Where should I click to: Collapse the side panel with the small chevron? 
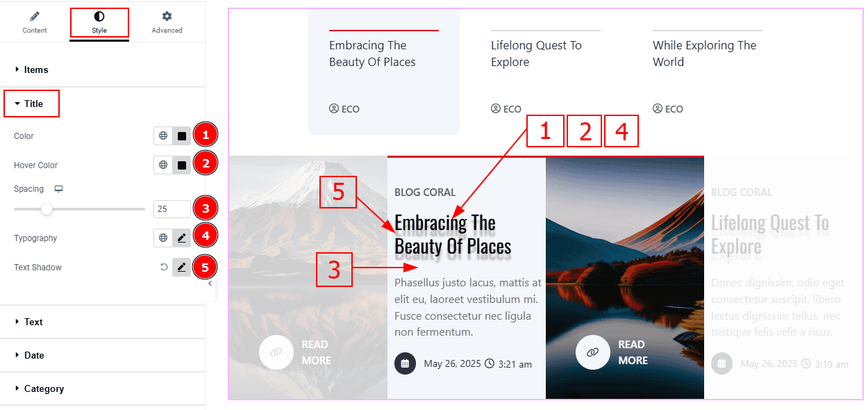tap(210, 284)
